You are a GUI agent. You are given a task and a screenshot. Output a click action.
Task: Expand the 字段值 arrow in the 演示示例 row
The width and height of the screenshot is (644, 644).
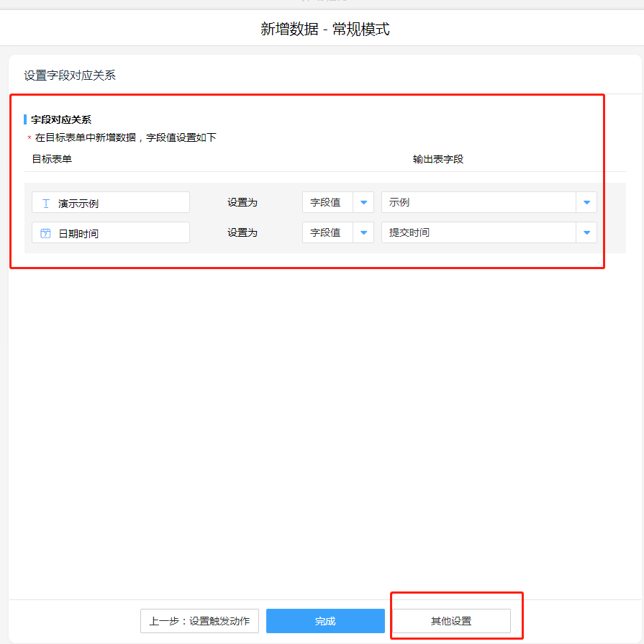363,203
